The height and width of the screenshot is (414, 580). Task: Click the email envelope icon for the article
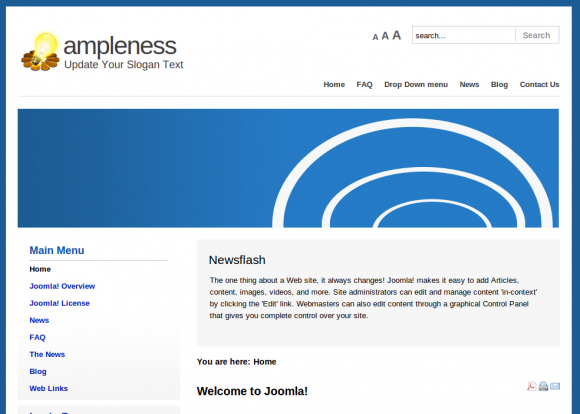click(555, 386)
